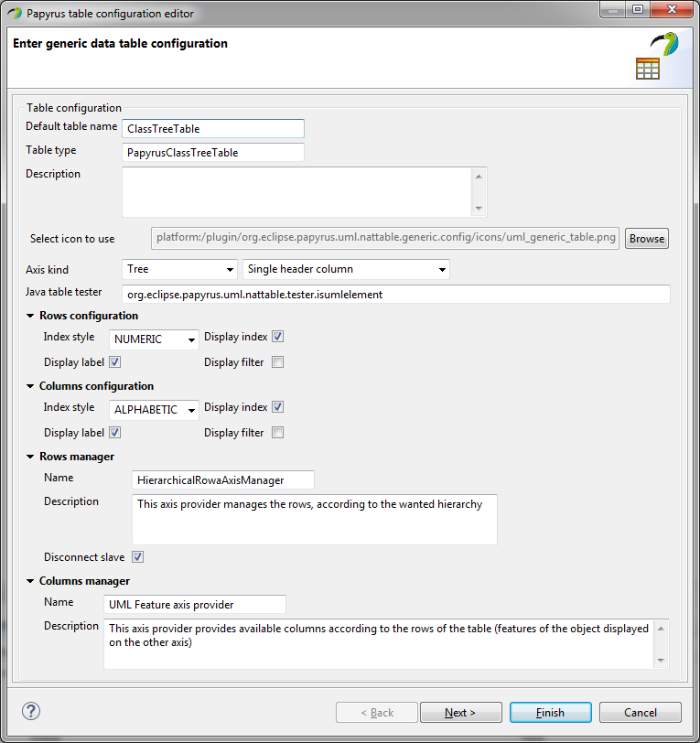Click the icon path text field

click(x=385, y=238)
